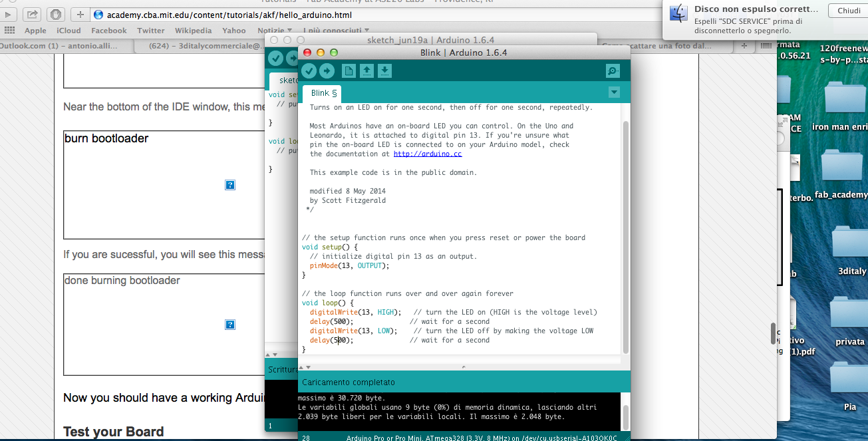The width and height of the screenshot is (868, 441).
Task: Create new sketch in Blink window toolbar
Action: [x=349, y=71]
